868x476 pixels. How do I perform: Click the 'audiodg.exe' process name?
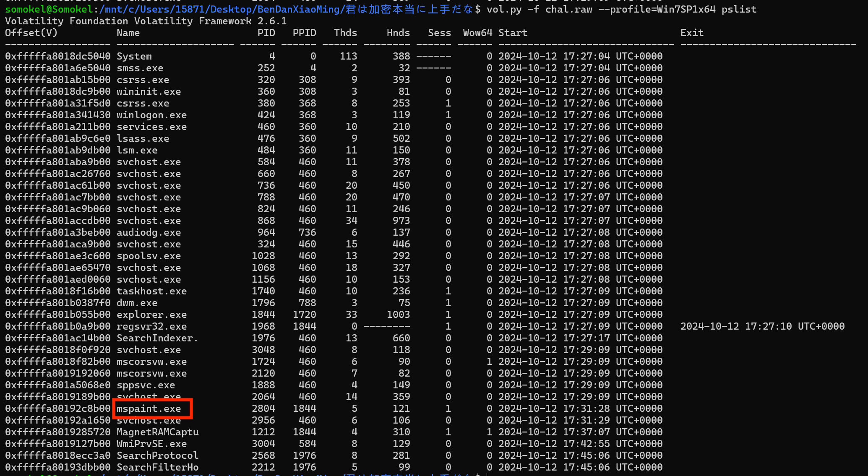click(x=149, y=232)
